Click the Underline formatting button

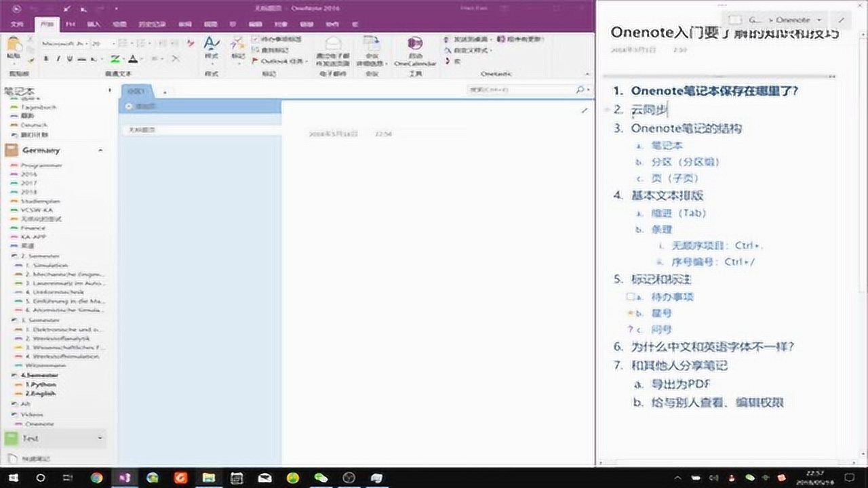(x=69, y=59)
